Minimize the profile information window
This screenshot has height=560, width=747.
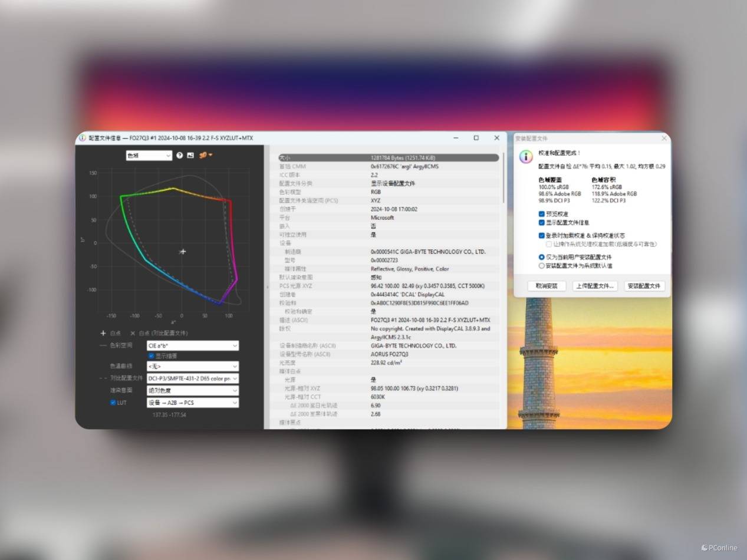coord(456,138)
